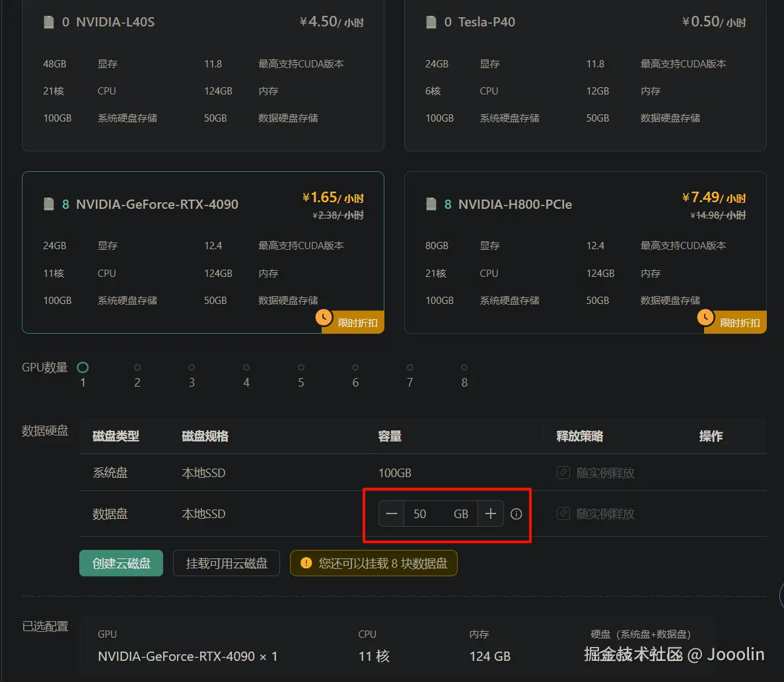Click the chip icon beside RTX-4090
784x682 pixels.
pos(49,204)
